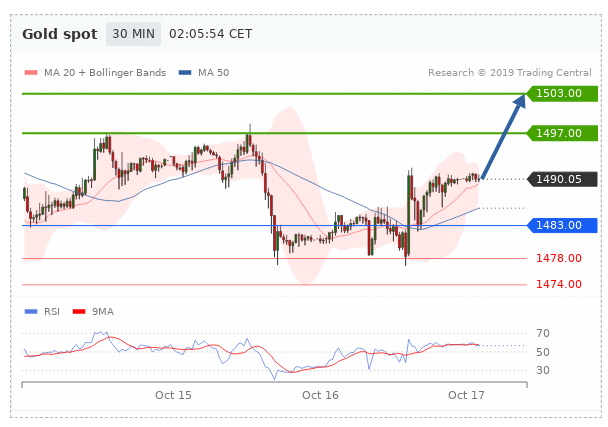
Task: Click the pink MA 20 legend swatch
Action: (31, 73)
